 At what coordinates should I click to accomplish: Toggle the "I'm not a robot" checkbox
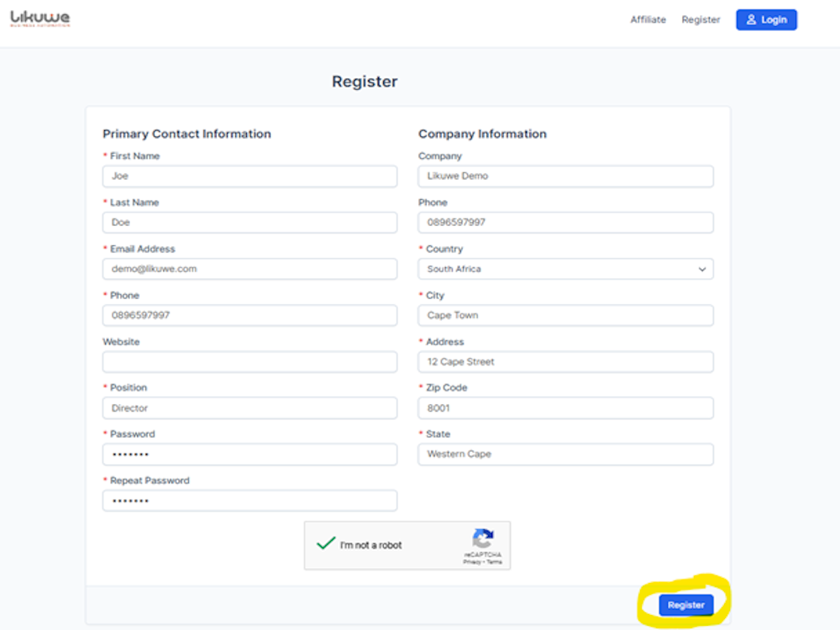pos(326,544)
